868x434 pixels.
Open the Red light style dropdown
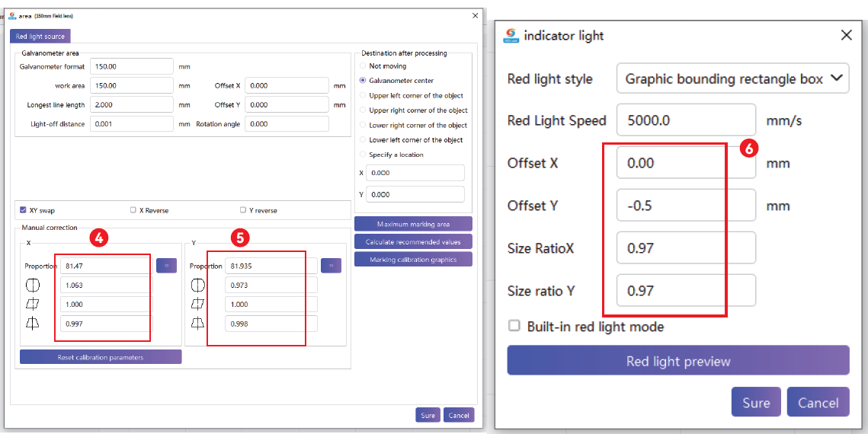(732, 78)
